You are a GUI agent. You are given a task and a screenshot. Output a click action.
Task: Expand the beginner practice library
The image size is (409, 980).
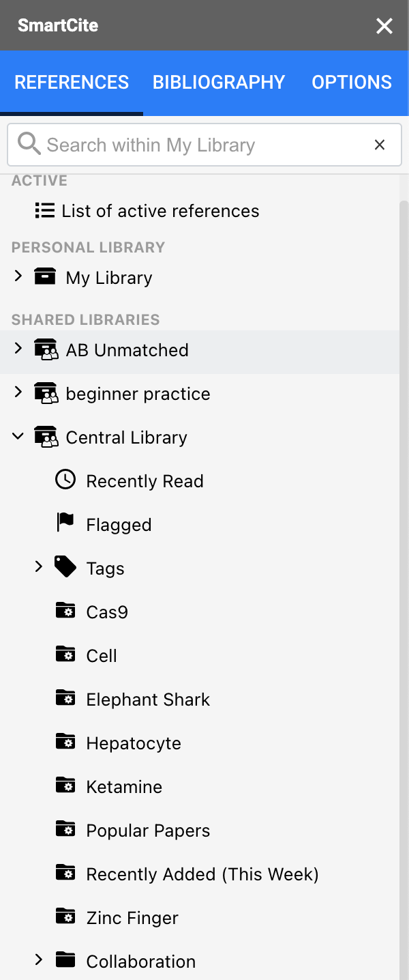coord(18,393)
